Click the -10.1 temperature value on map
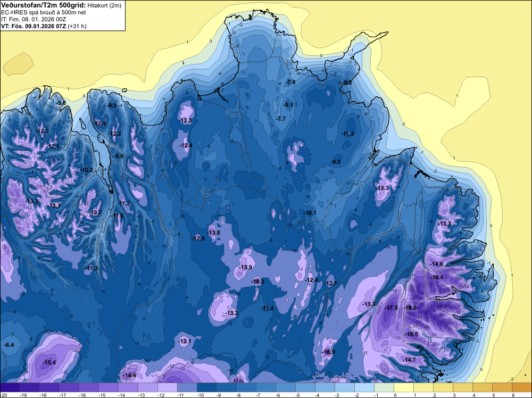The height and width of the screenshot is (398, 532). click(x=310, y=213)
